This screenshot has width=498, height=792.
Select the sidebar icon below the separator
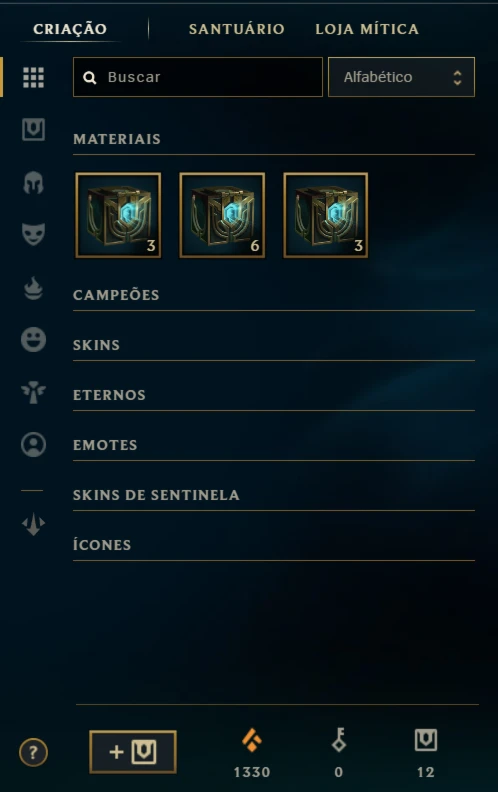tap(33, 524)
